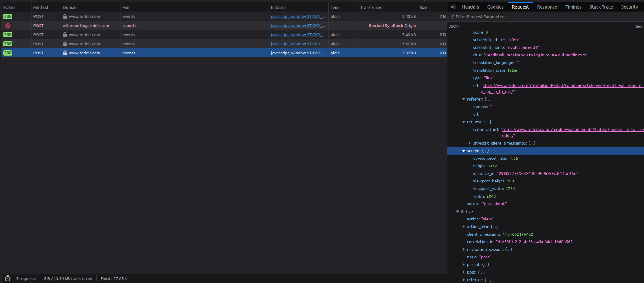644x283 pixels.
Task: Expand the action_info node
Action: coord(463,227)
